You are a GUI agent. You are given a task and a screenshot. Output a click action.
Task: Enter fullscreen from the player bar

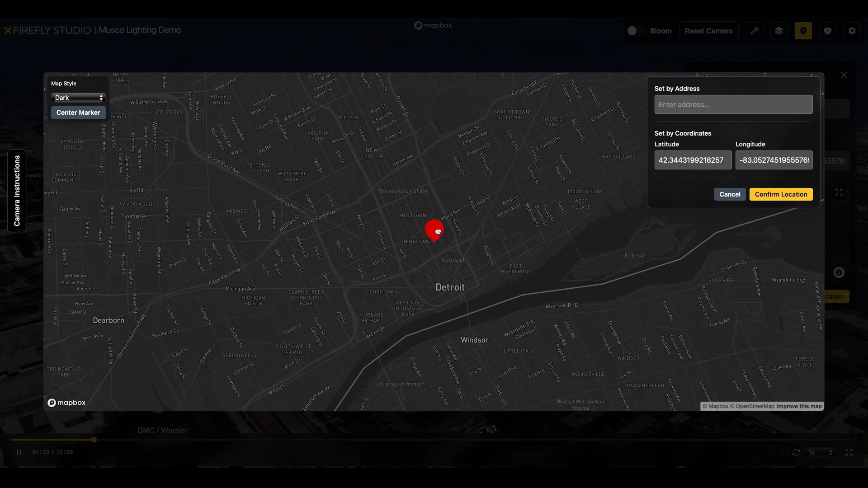[x=849, y=452]
